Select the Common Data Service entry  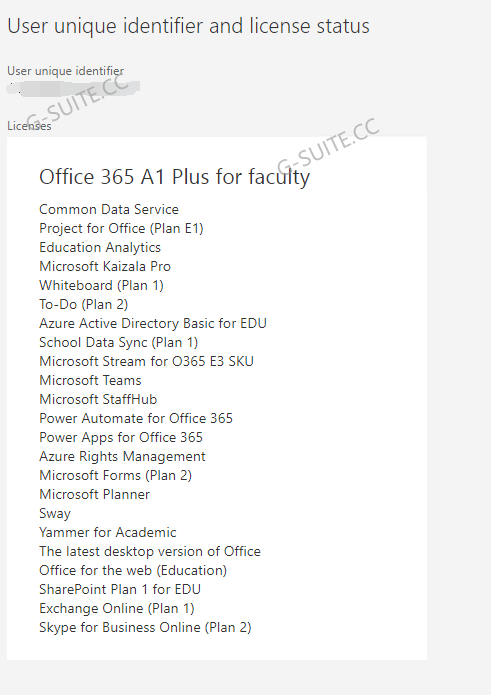point(109,209)
